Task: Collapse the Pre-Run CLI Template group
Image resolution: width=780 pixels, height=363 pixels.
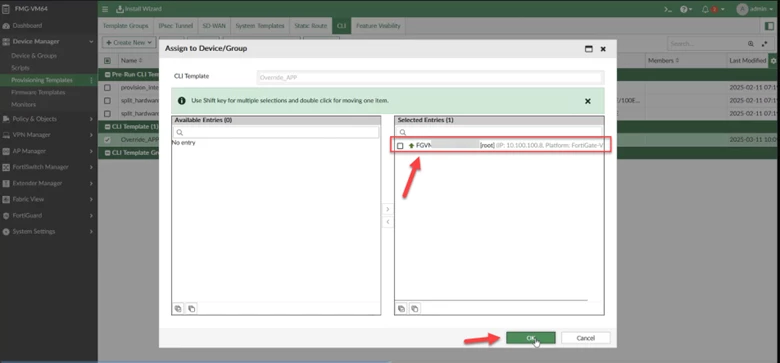Action: coord(107,74)
